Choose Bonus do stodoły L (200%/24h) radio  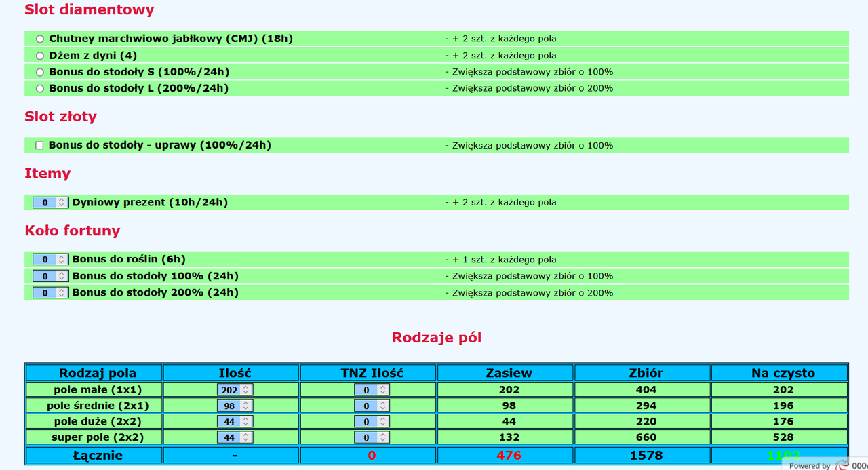tap(40, 88)
